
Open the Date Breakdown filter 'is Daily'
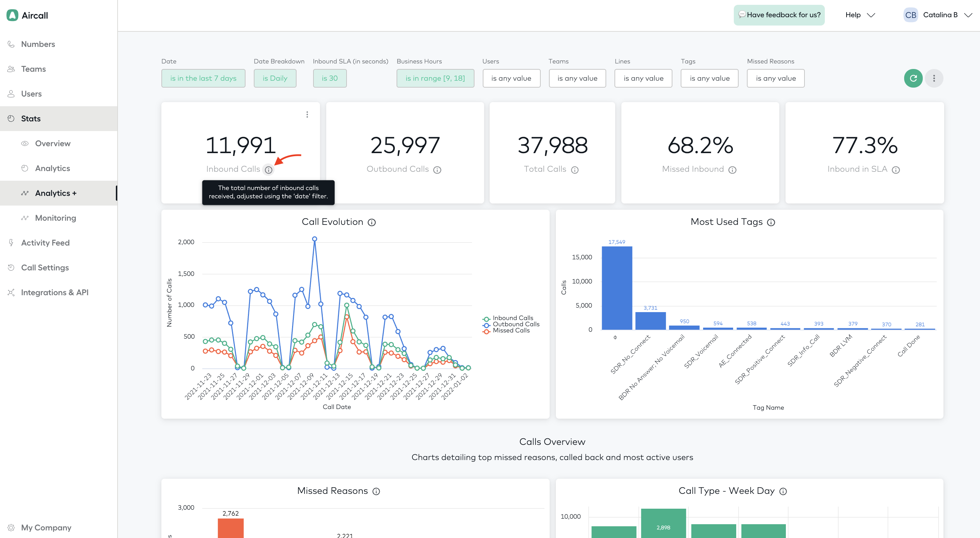[275, 78]
